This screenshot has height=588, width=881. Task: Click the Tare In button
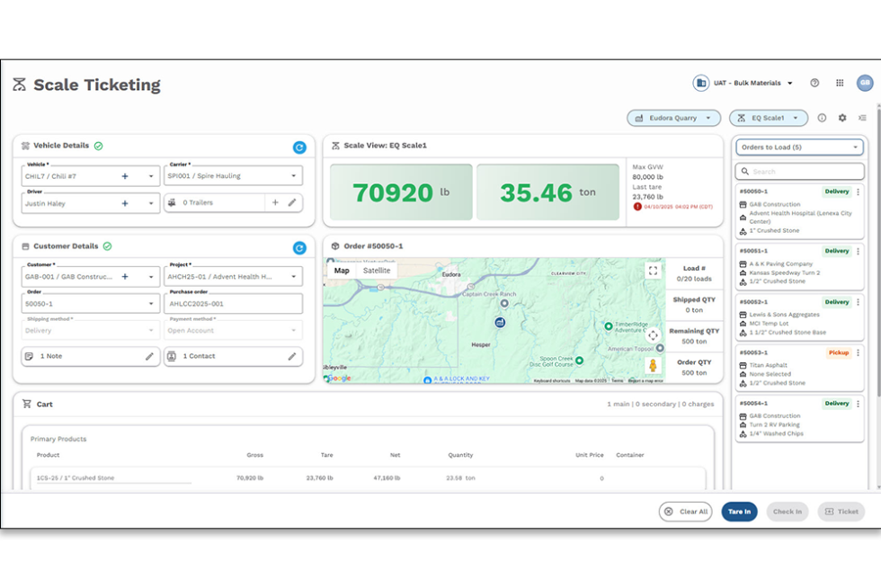739,511
